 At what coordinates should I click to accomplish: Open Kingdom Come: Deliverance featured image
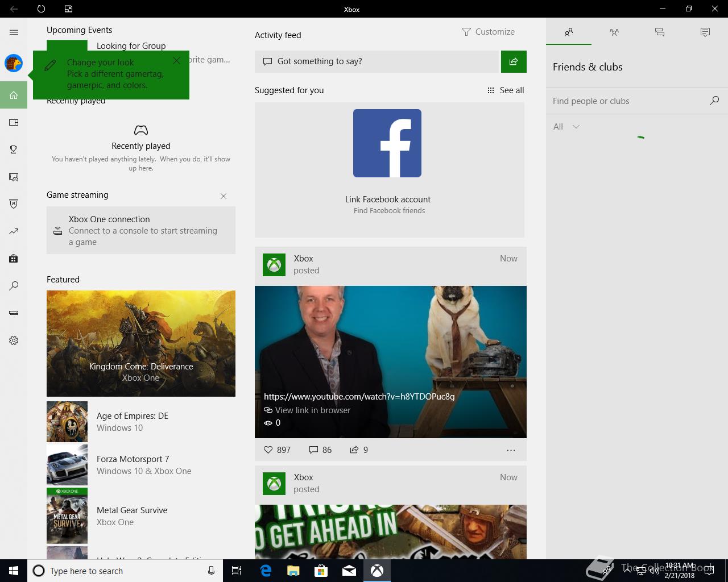[x=141, y=343]
